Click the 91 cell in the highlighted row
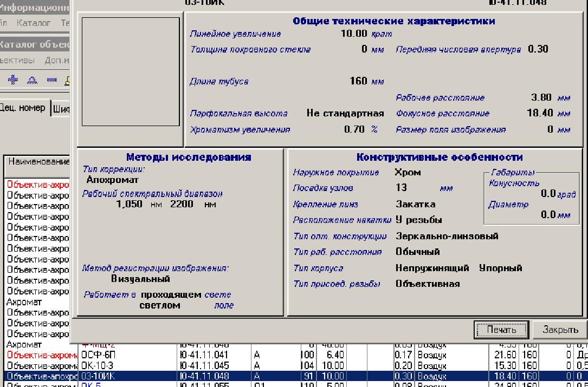The height and width of the screenshot is (387, 588). coord(308,376)
